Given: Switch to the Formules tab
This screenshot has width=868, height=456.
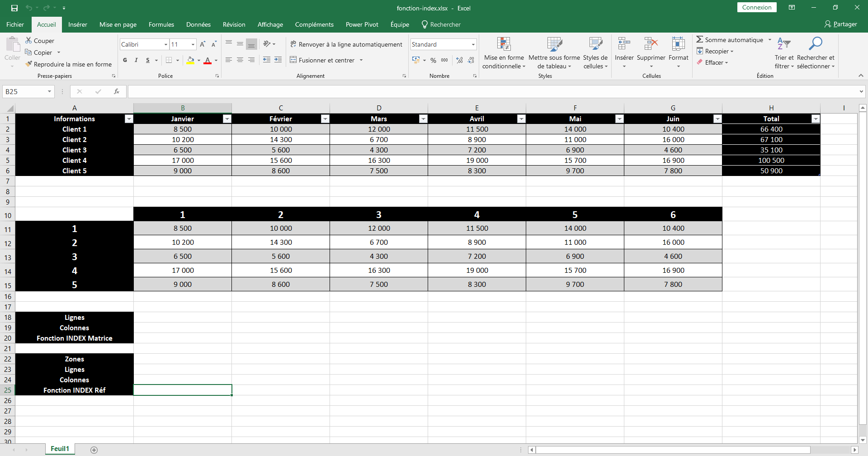Looking at the screenshot, I should coord(161,24).
